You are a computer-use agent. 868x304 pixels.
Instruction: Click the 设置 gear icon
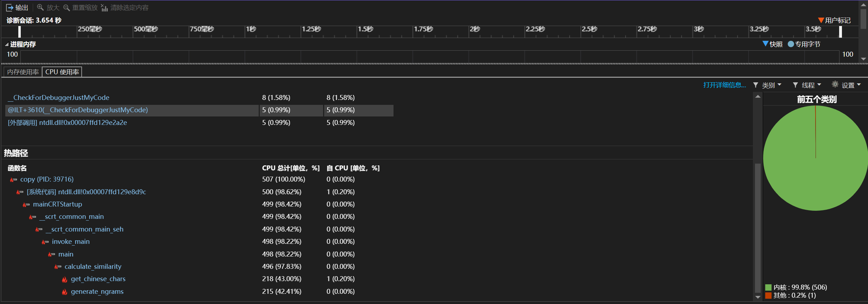(x=835, y=84)
